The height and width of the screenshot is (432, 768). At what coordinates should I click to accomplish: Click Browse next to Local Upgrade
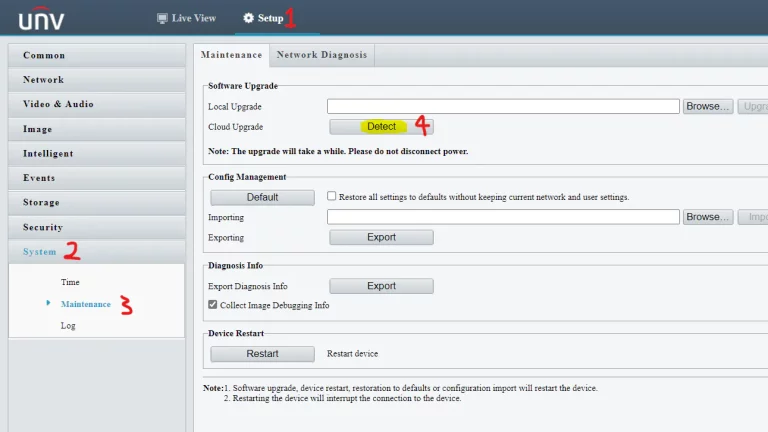708,106
